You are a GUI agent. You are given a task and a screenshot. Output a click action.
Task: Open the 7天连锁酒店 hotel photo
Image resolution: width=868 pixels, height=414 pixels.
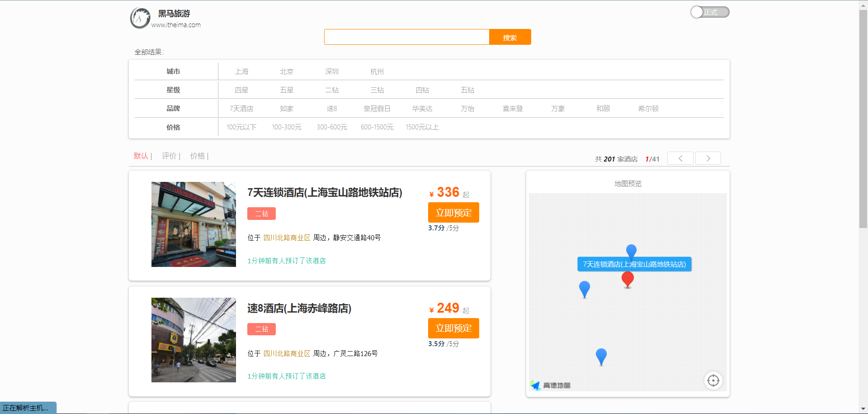(x=193, y=224)
